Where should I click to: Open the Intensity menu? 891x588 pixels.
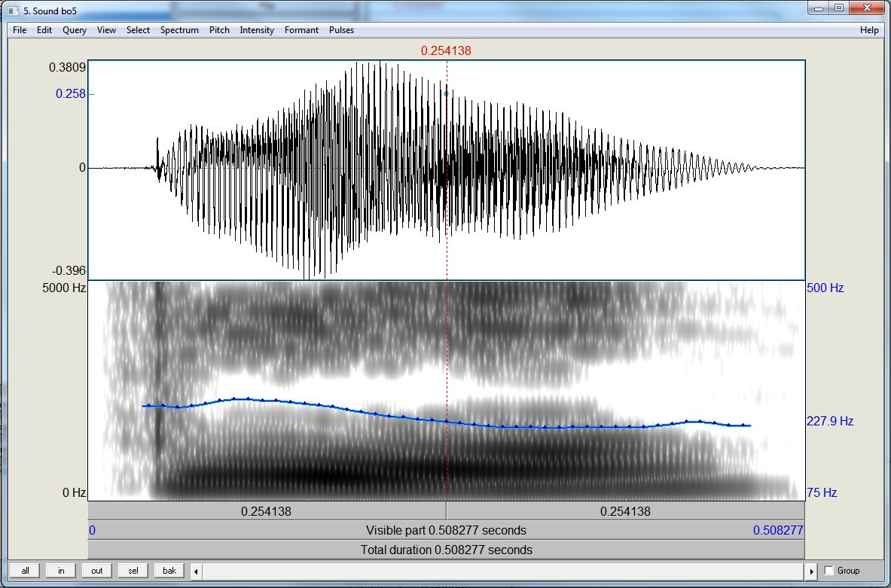point(257,30)
